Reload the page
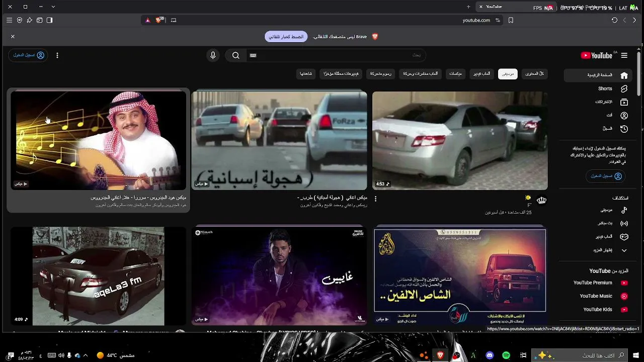 (614, 20)
